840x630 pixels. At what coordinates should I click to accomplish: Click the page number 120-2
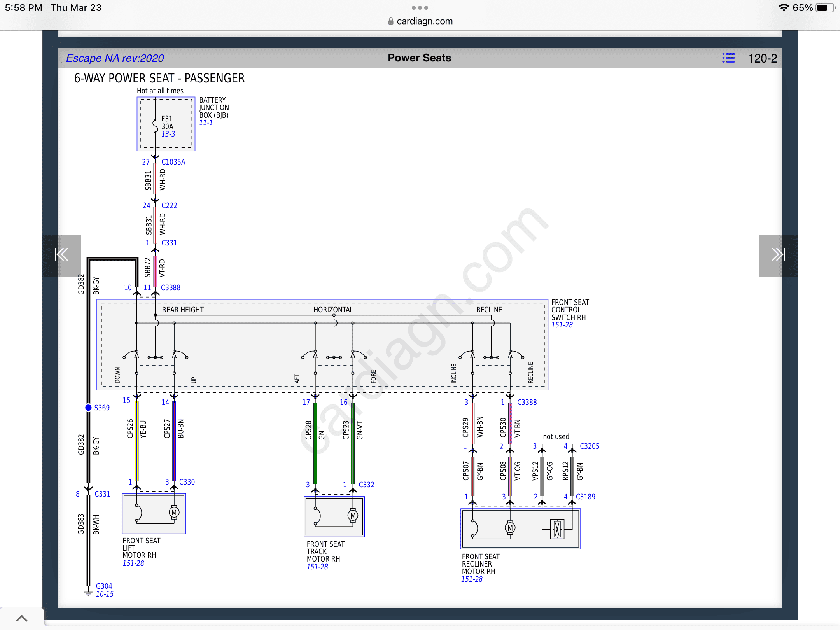tap(763, 58)
